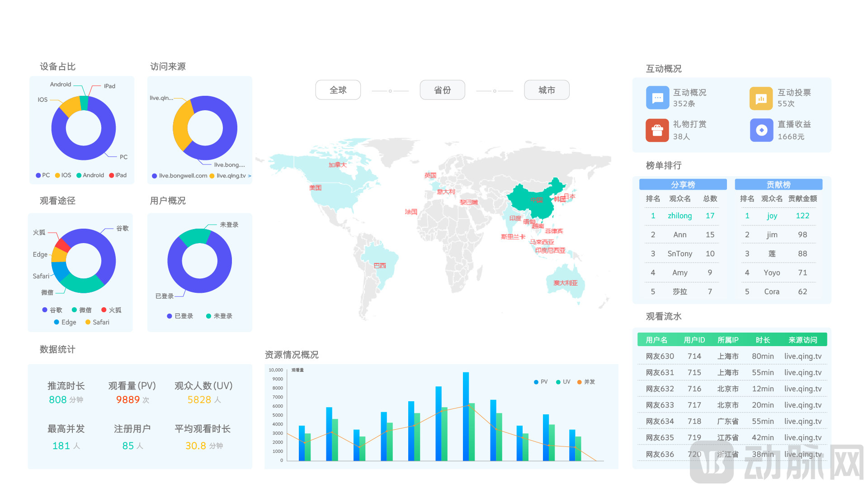Select the 网友635 row in 观看流水
The image size is (868, 488).
coord(732,437)
